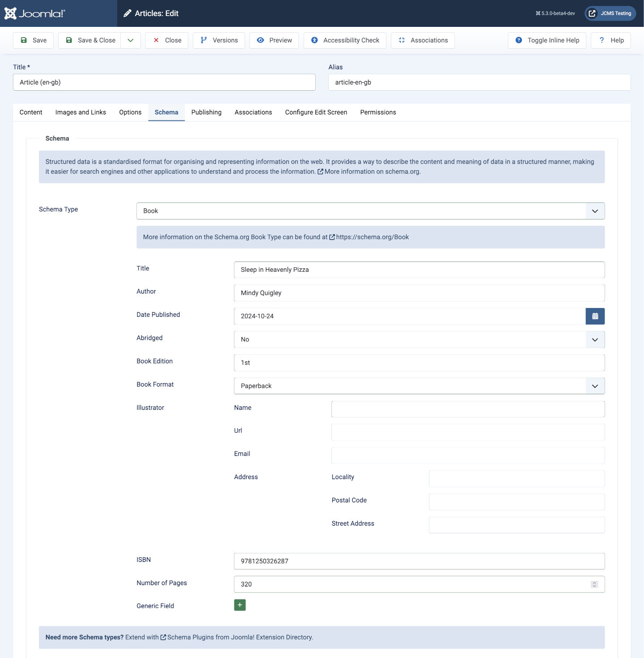Click the ISBN input field
This screenshot has height=658, width=644.
coord(419,561)
